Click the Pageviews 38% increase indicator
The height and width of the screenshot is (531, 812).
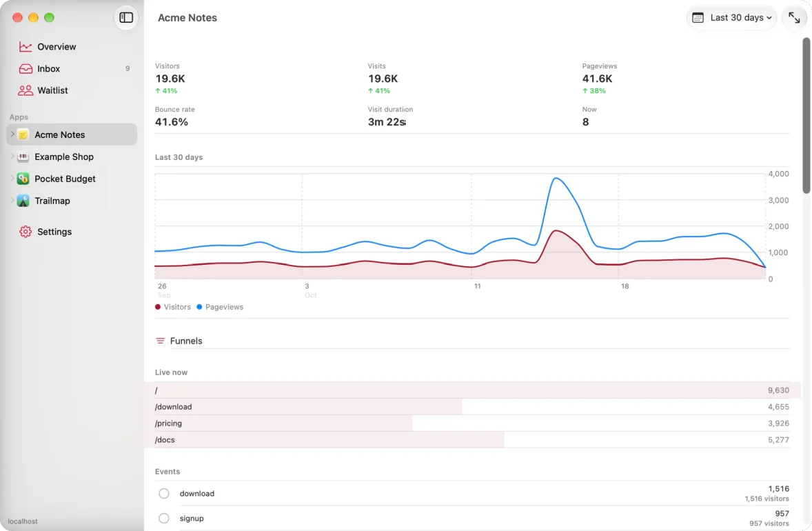[x=594, y=90]
